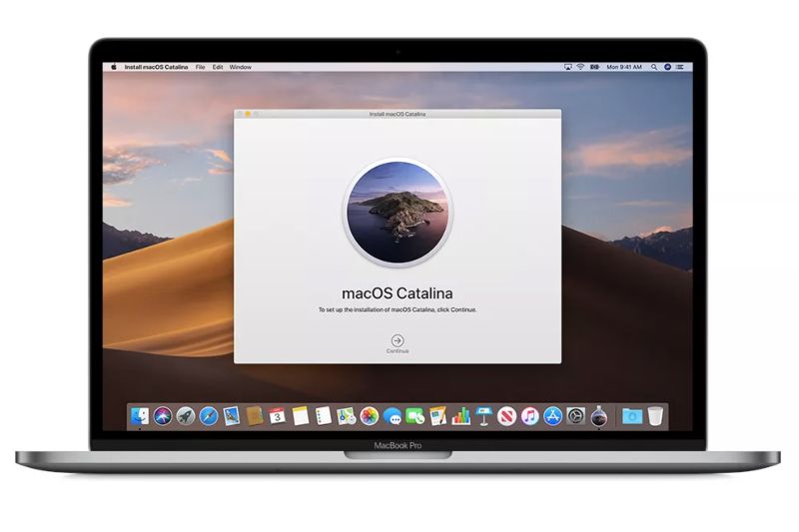Screen dimensions: 799x532
Task: Open Finder from the Dock
Action: pos(140,415)
